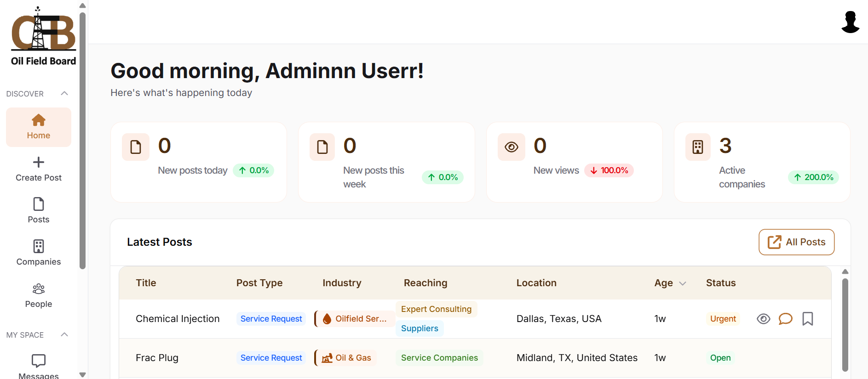
Task: Click the Expert Consulting tag
Action: point(436,309)
